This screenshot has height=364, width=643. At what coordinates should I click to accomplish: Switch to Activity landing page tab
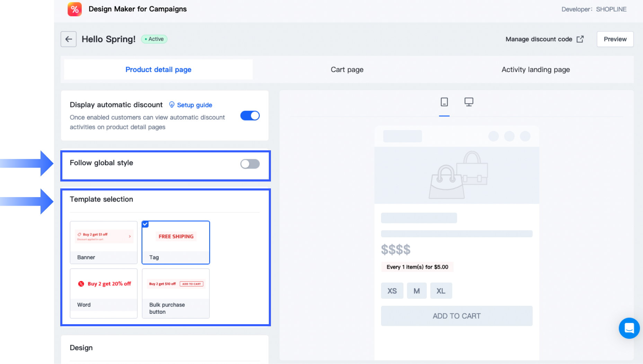535,70
